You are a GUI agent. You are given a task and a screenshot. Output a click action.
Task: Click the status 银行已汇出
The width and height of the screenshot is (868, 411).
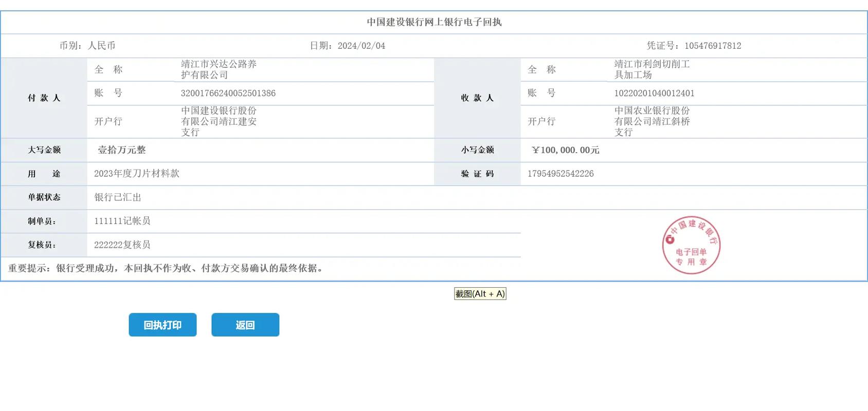118,197
